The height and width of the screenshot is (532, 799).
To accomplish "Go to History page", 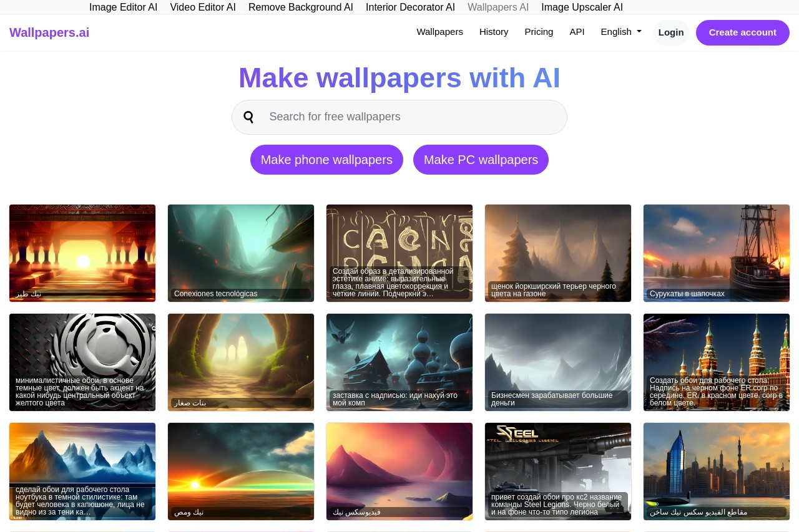I will [494, 32].
